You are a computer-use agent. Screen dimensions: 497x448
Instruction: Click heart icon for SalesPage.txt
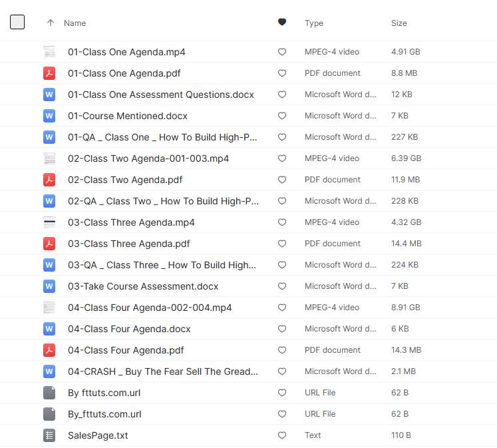tap(282, 435)
